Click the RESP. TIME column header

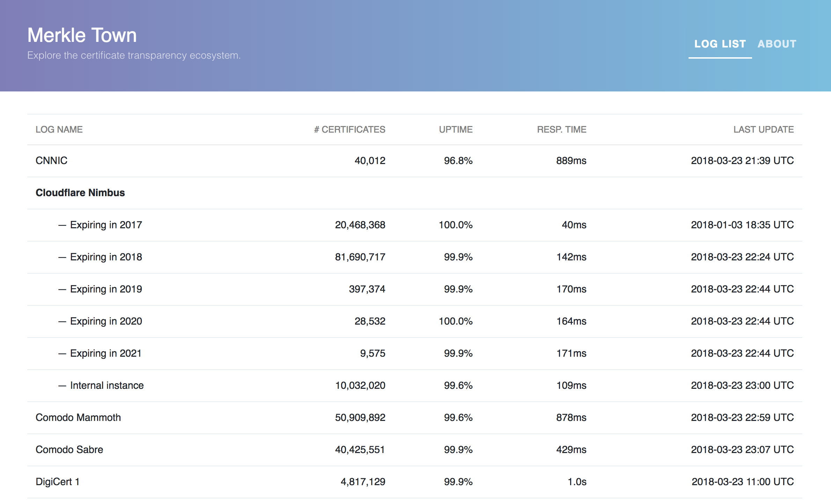point(561,129)
